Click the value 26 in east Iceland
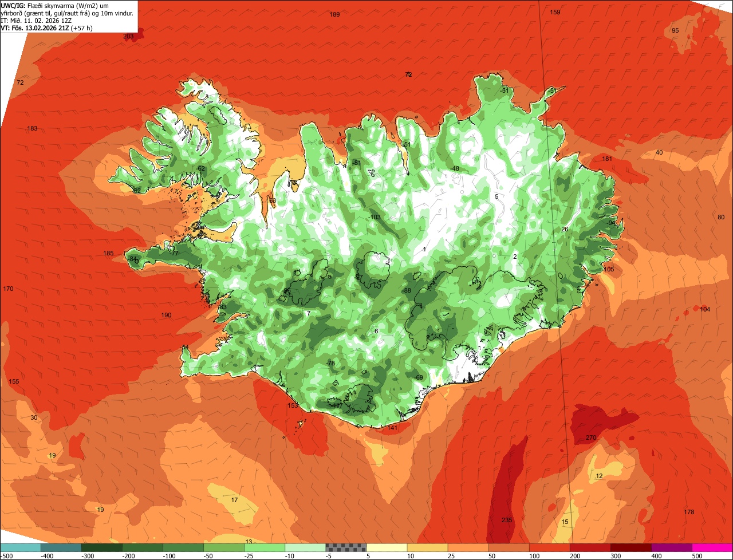This screenshot has height=560, width=733. pyautogui.click(x=565, y=229)
